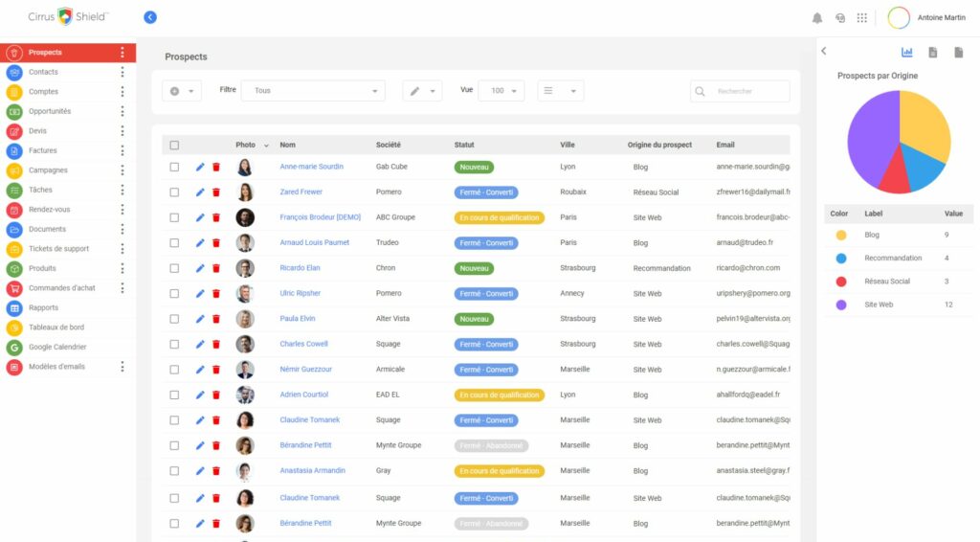Open options menu for Contacts in sidebar
This screenshot has width=980, height=542.
click(x=122, y=72)
